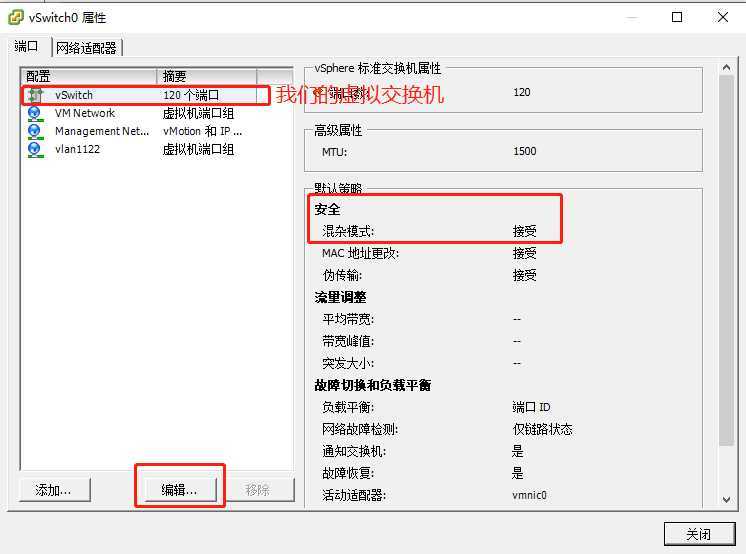
Task: Select the vlan1122 row
Action: 157,149
